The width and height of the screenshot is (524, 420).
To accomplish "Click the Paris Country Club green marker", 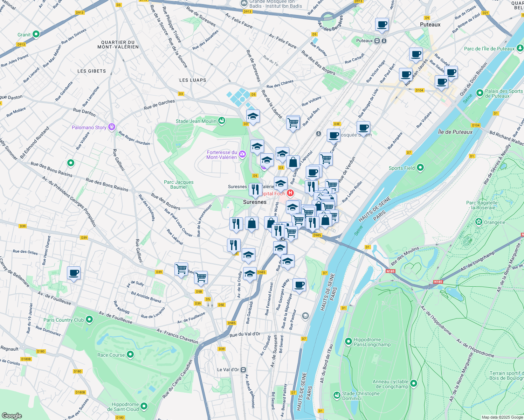I will [89, 320].
